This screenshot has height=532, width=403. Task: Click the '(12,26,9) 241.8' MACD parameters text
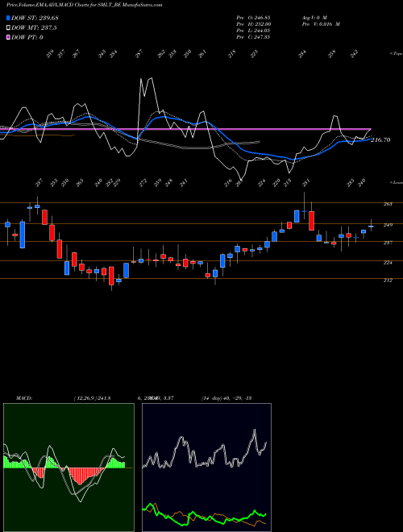[x=92, y=398]
